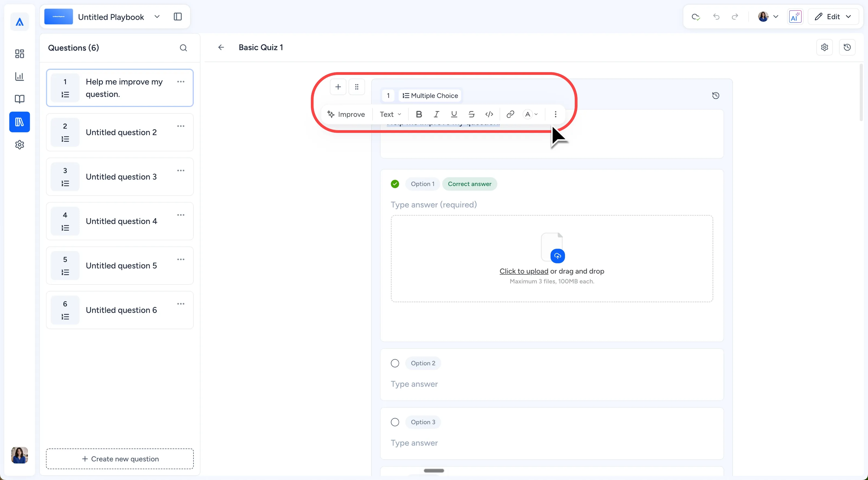This screenshot has height=480, width=868.
Task: Go back with the arrow beside Basic Quiz 1
Action: pyautogui.click(x=221, y=47)
